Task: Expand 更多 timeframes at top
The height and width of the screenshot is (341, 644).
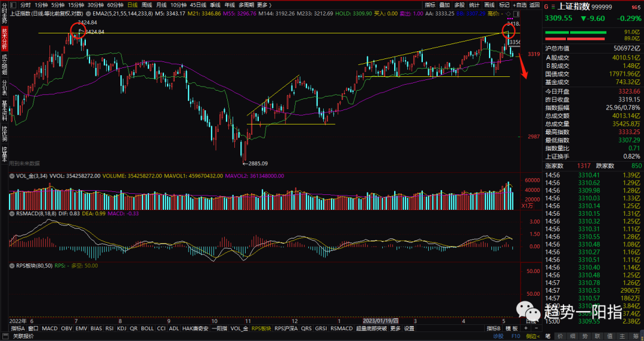Action: point(265,5)
